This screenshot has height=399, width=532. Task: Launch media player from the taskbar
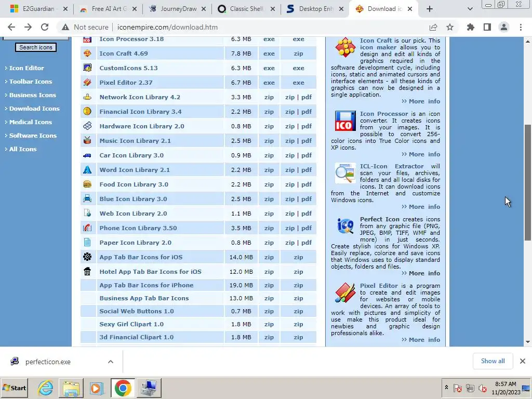tap(97, 388)
